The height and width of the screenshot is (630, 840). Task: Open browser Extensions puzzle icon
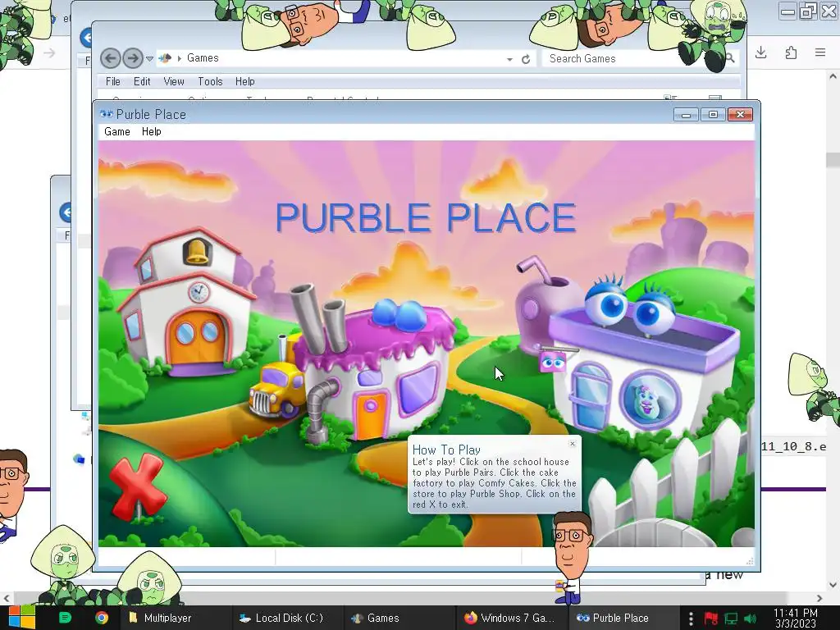[791, 52]
